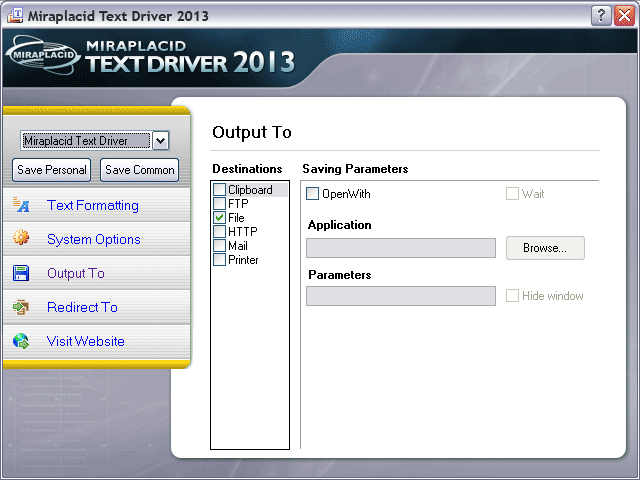The image size is (640, 480).
Task: Open the Text Formatting section
Action: 93,205
